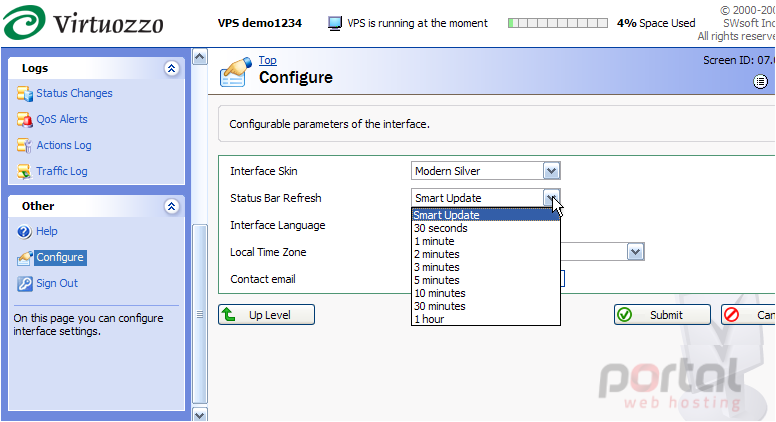Click the sidebar scrollbar thumb

[199, 314]
